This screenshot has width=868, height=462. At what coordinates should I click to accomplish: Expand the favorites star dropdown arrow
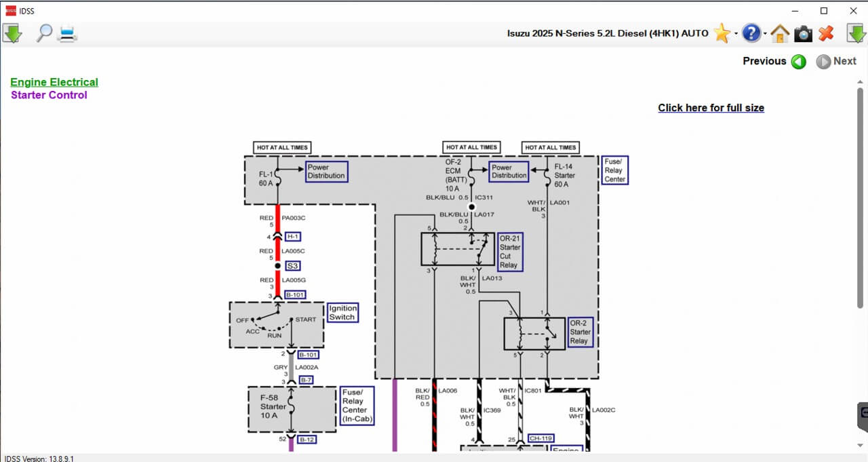[x=736, y=33]
